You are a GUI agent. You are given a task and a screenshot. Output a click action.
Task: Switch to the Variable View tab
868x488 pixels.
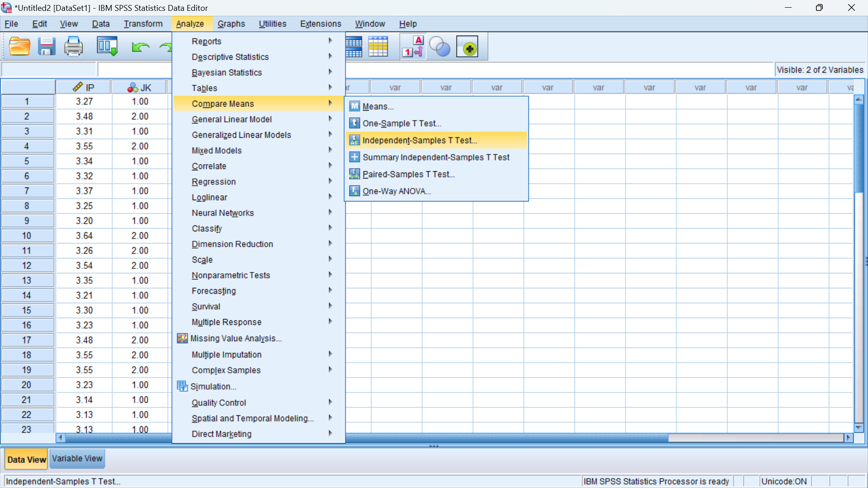coord(77,459)
